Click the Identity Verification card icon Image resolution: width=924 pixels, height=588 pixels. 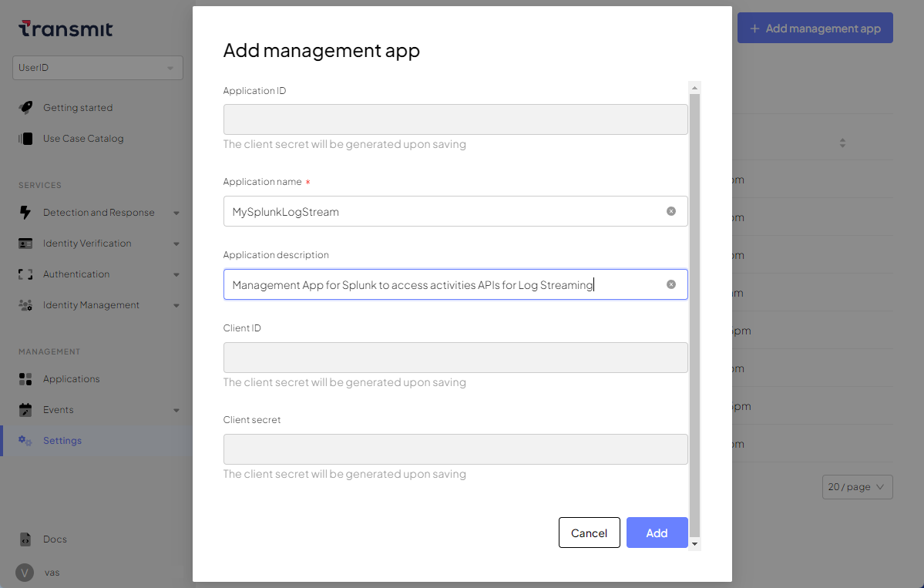25,244
